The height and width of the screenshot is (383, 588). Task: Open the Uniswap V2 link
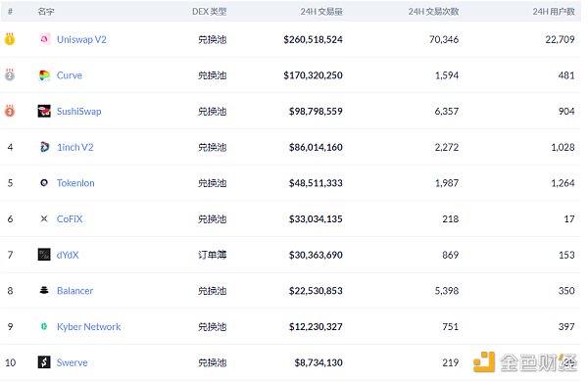tap(81, 39)
